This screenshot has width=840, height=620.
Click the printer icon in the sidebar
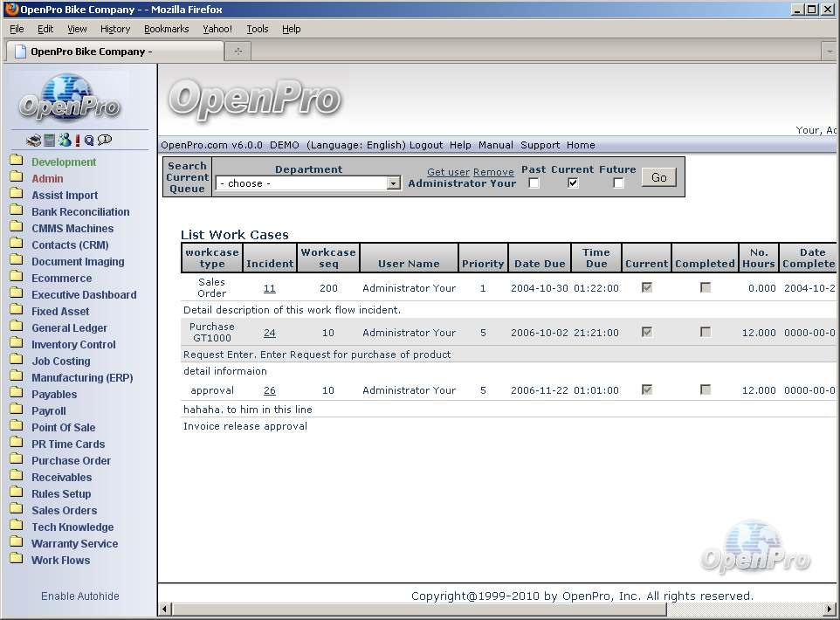tap(33, 140)
